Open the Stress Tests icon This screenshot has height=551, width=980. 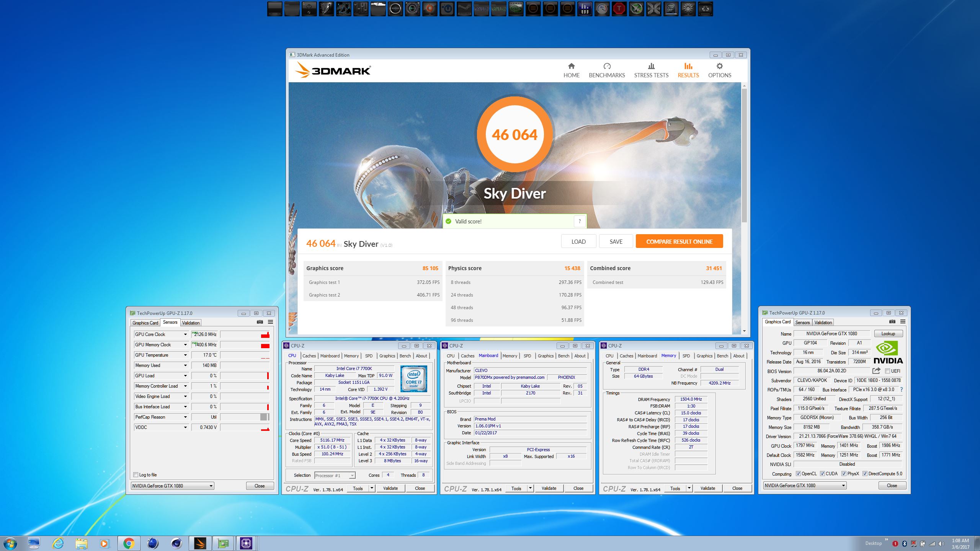tap(651, 66)
